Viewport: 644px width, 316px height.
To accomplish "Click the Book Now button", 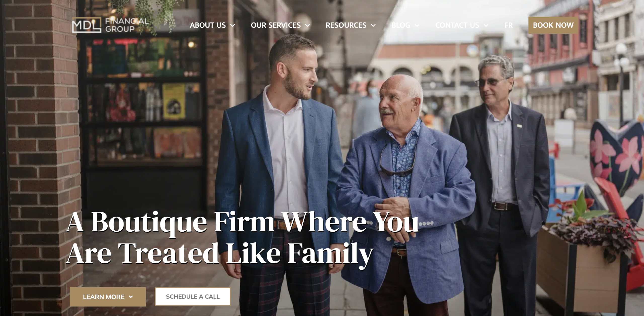I will (x=553, y=25).
